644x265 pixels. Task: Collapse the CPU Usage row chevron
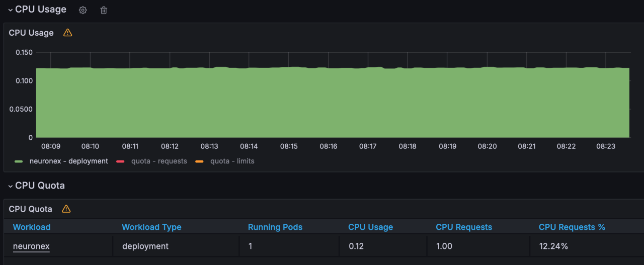tap(10, 10)
